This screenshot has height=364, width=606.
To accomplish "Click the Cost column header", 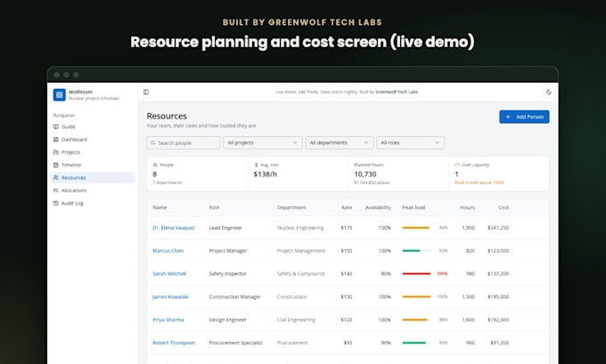I will pyautogui.click(x=504, y=207).
